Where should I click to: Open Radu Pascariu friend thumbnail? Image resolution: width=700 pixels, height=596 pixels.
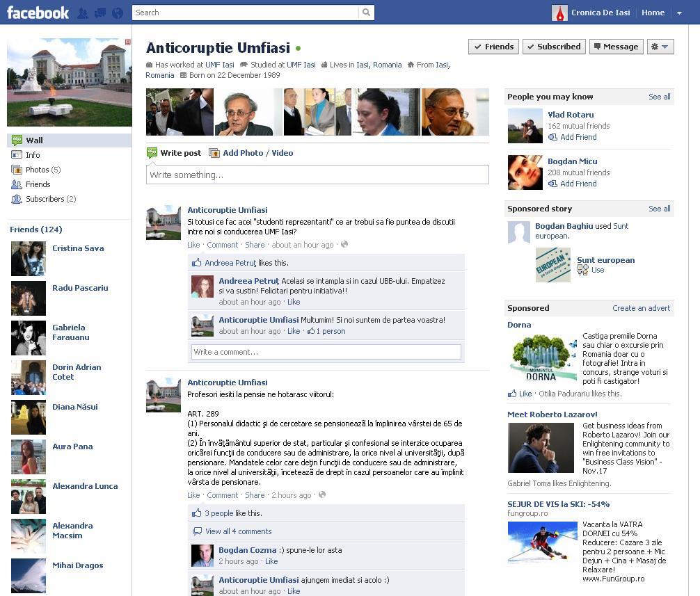[29, 298]
